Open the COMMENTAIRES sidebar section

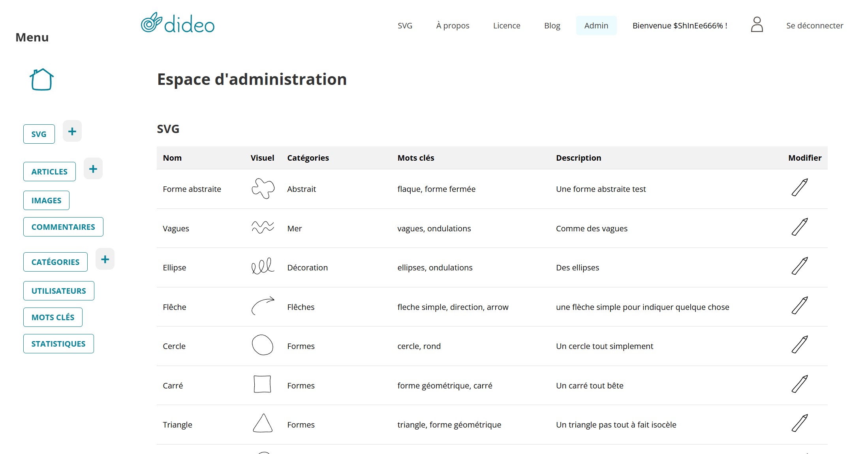click(x=63, y=227)
